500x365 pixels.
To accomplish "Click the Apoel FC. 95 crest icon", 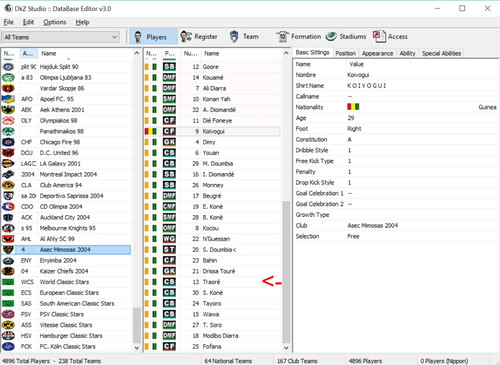I will (x=8, y=99).
